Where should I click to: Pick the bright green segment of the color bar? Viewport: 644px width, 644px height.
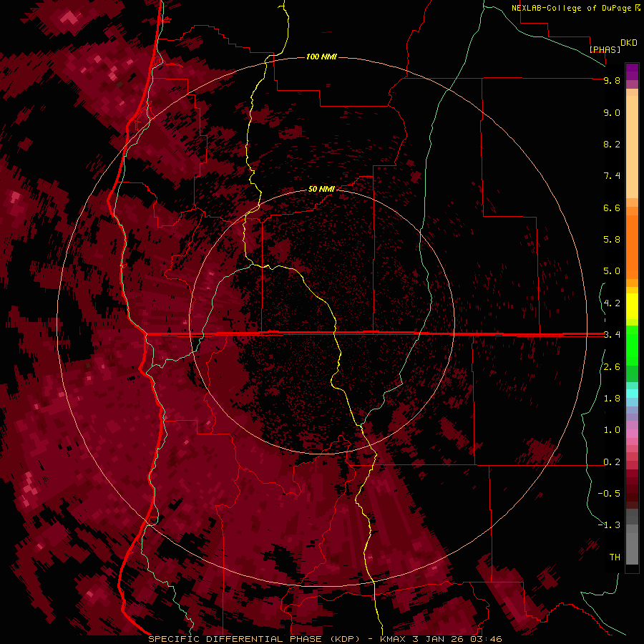click(632, 345)
